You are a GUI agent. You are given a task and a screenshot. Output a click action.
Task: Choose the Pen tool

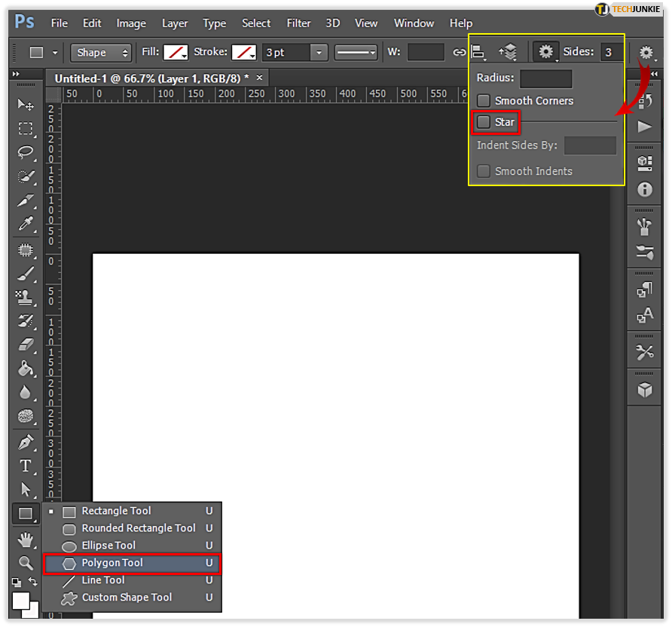click(26, 442)
